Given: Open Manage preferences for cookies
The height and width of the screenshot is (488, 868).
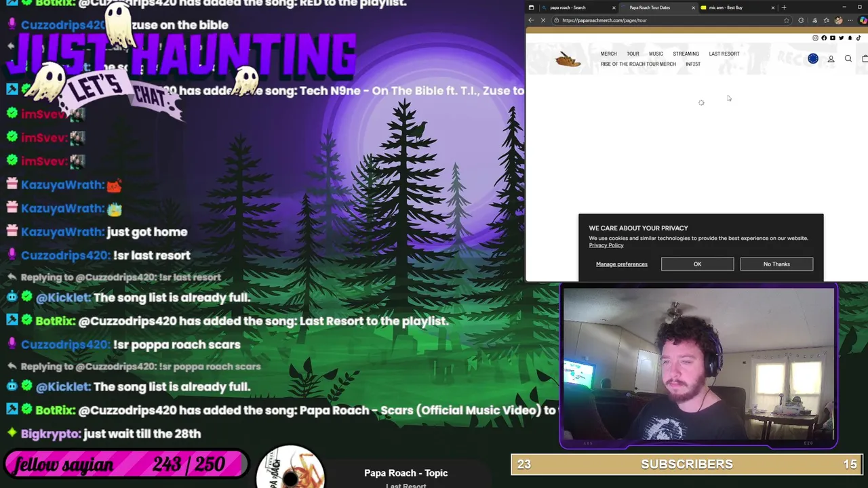Looking at the screenshot, I should point(622,264).
